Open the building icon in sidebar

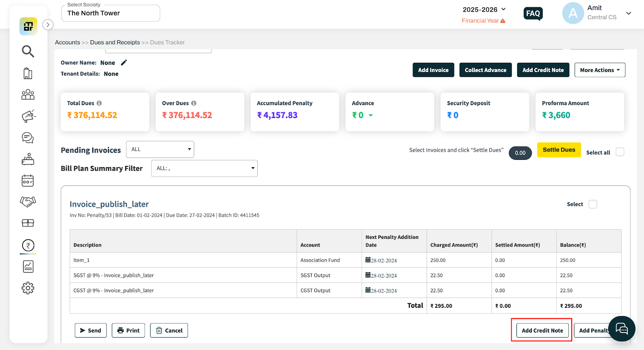28,73
